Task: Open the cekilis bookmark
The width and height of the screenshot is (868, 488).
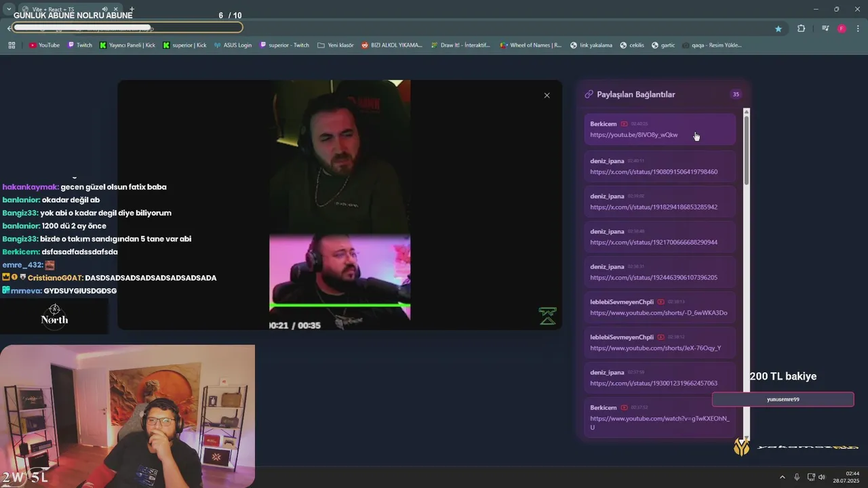Action: (x=632, y=45)
